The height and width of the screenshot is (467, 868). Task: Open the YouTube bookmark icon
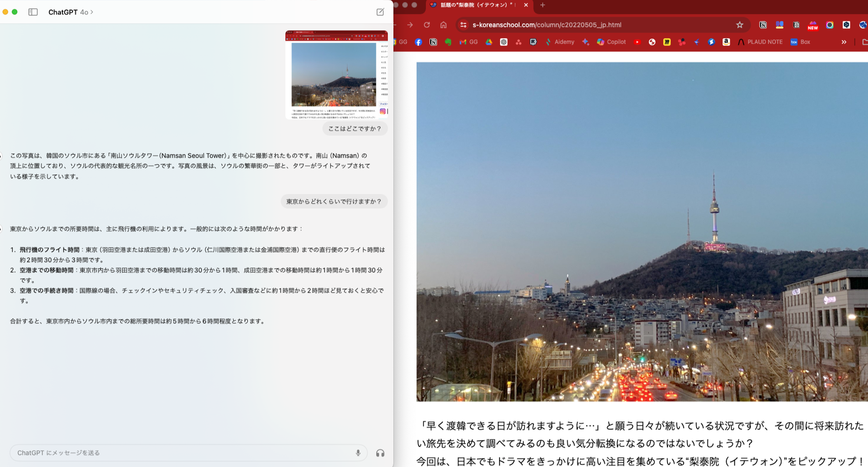[637, 42]
